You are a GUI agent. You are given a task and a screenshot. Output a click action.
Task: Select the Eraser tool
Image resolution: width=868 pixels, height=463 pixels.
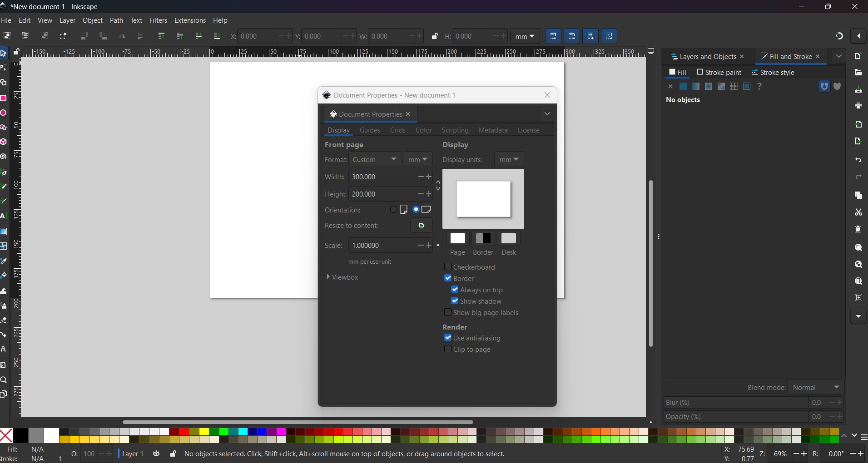[4, 320]
